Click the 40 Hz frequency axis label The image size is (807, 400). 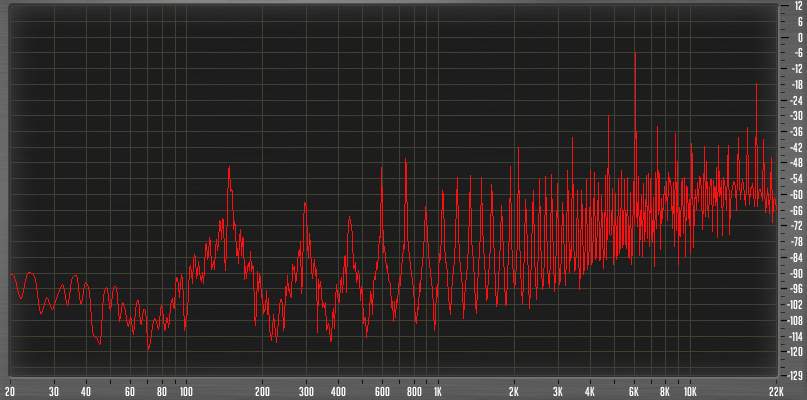tap(86, 391)
